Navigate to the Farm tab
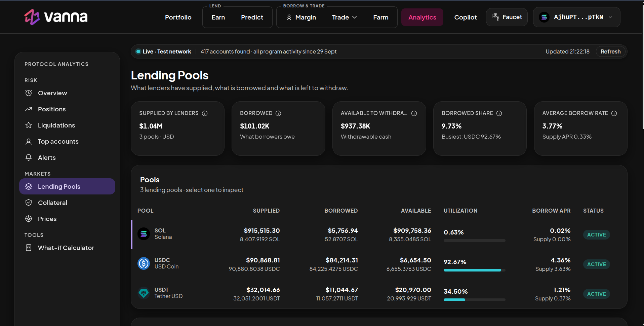Image resolution: width=644 pixels, height=326 pixels. coord(381,17)
